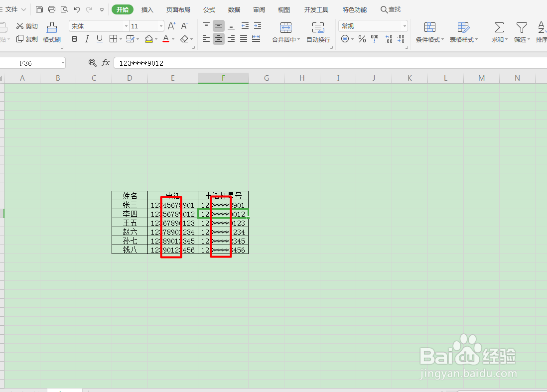
Task: Switch to the 页面布局 tab
Action: pyautogui.click(x=178, y=10)
